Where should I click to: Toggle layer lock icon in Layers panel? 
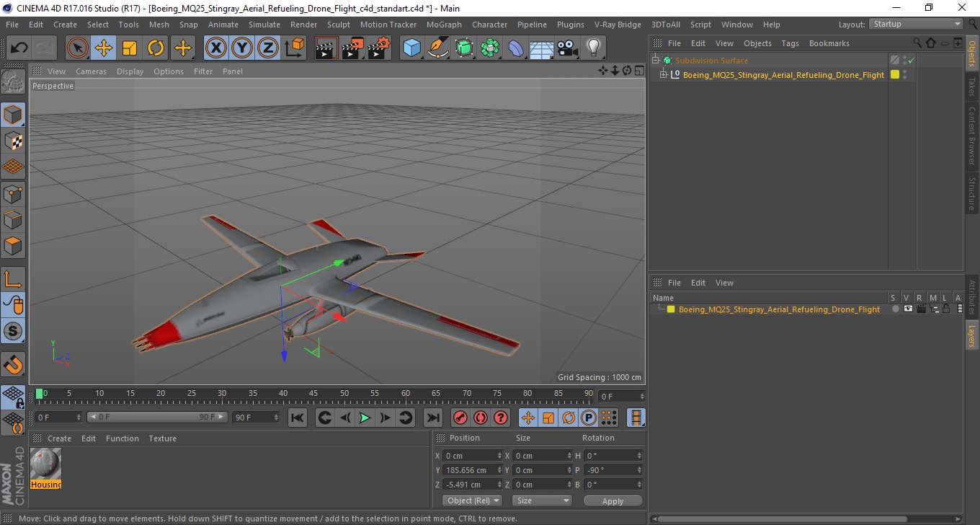[x=946, y=309]
